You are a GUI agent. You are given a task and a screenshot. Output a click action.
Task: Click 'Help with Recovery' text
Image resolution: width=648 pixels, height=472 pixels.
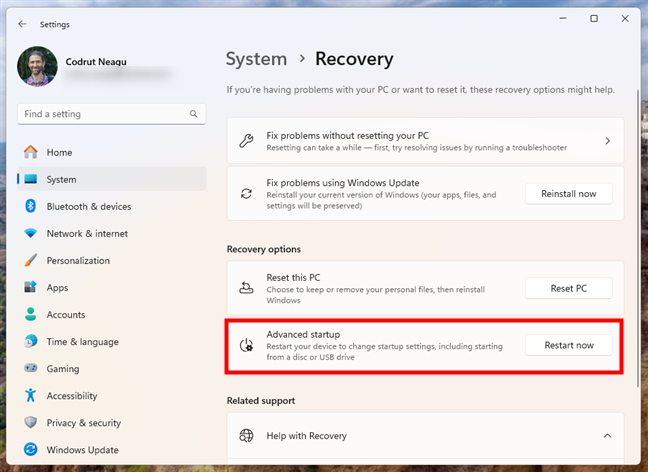pos(306,436)
